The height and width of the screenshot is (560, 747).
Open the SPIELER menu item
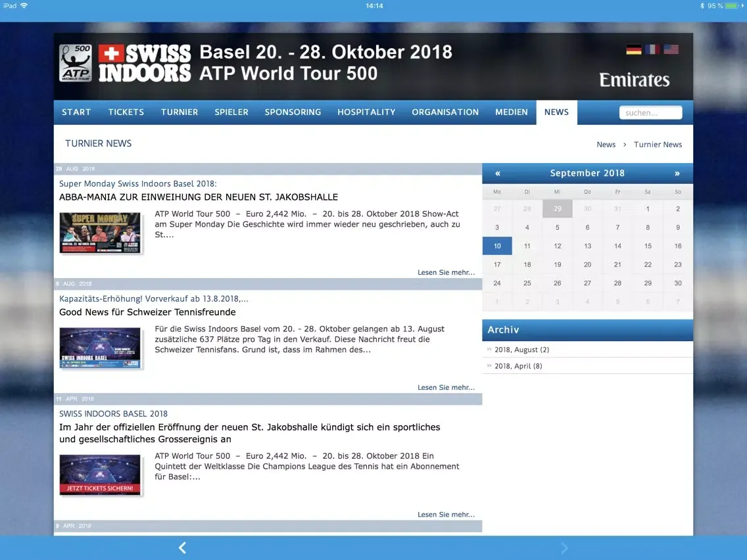click(231, 112)
